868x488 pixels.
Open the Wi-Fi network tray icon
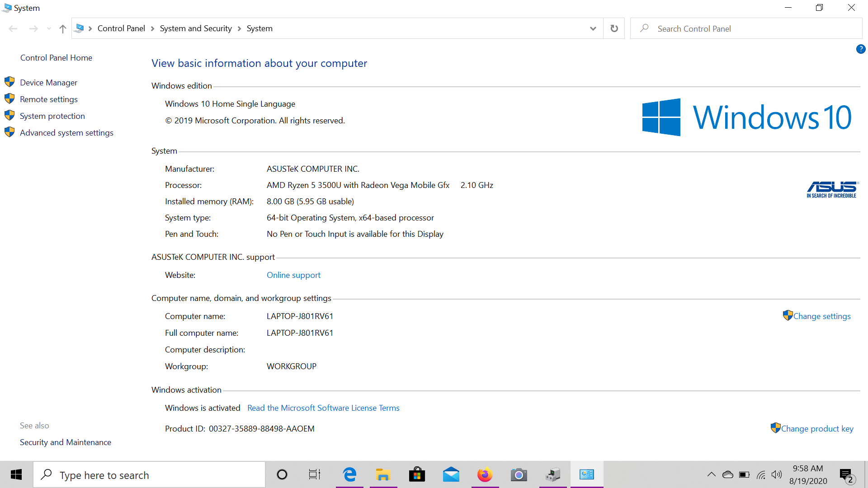pyautogui.click(x=761, y=474)
